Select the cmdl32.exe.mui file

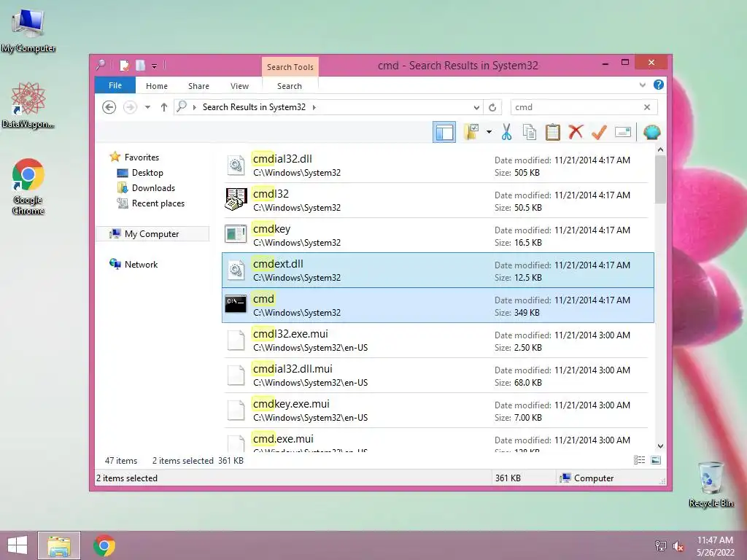pos(438,341)
